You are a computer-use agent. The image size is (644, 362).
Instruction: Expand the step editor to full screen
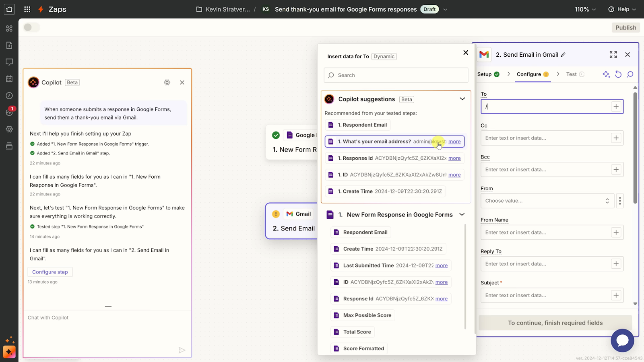613,54
